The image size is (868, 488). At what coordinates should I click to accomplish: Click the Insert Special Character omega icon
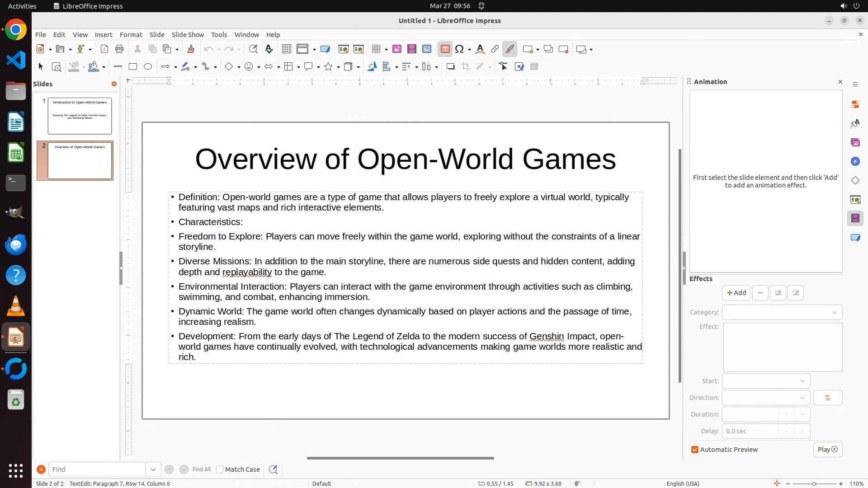[x=459, y=49]
